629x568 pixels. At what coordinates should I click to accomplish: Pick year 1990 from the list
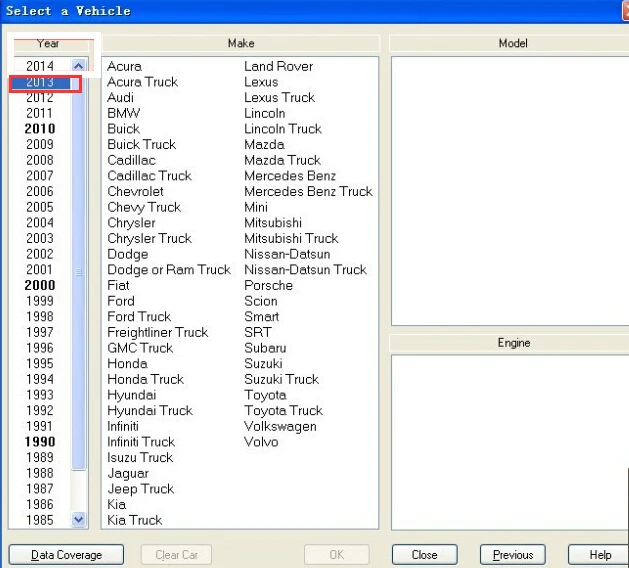(40, 442)
